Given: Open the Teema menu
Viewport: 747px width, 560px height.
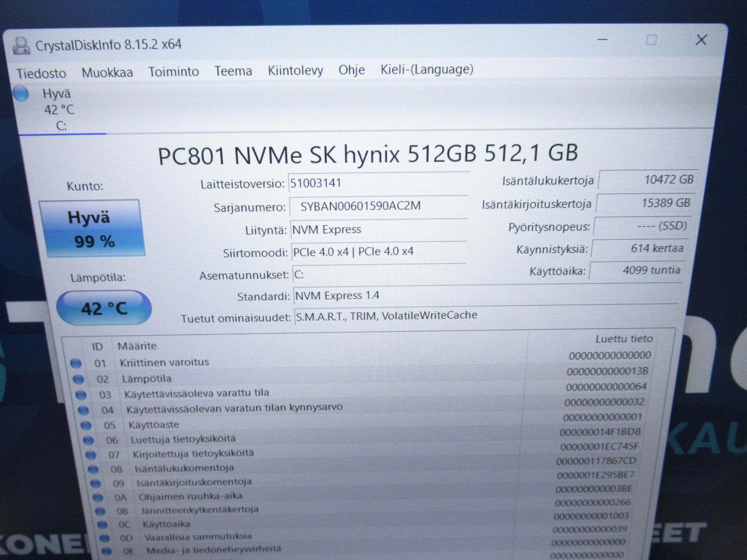Looking at the screenshot, I should (x=233, y=70).
